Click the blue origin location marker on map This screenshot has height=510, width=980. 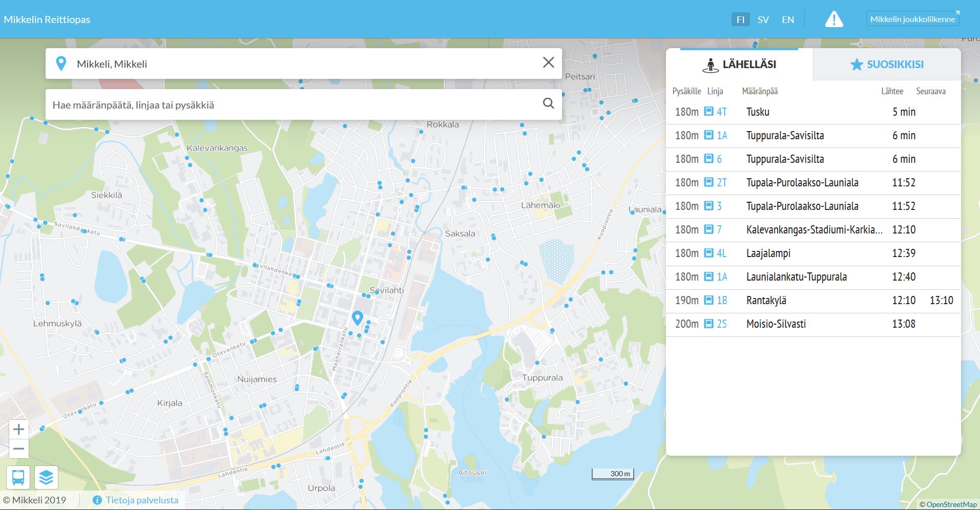357,317
